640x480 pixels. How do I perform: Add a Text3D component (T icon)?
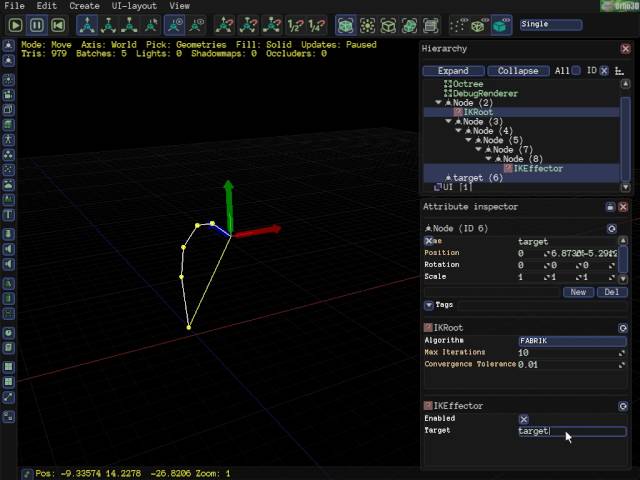pyautogui.click(x=9, y=215)
